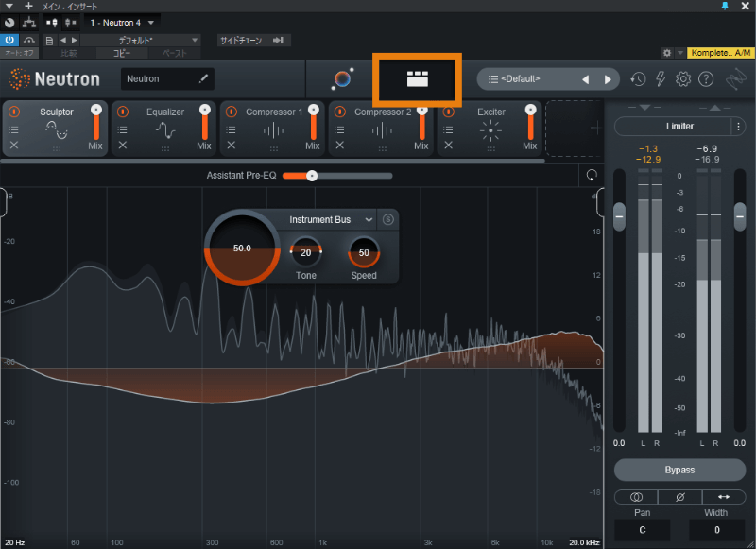Toggle the host automation オート:オフ button
Viewport: 756px width, 549px height.
pos(19,53)
